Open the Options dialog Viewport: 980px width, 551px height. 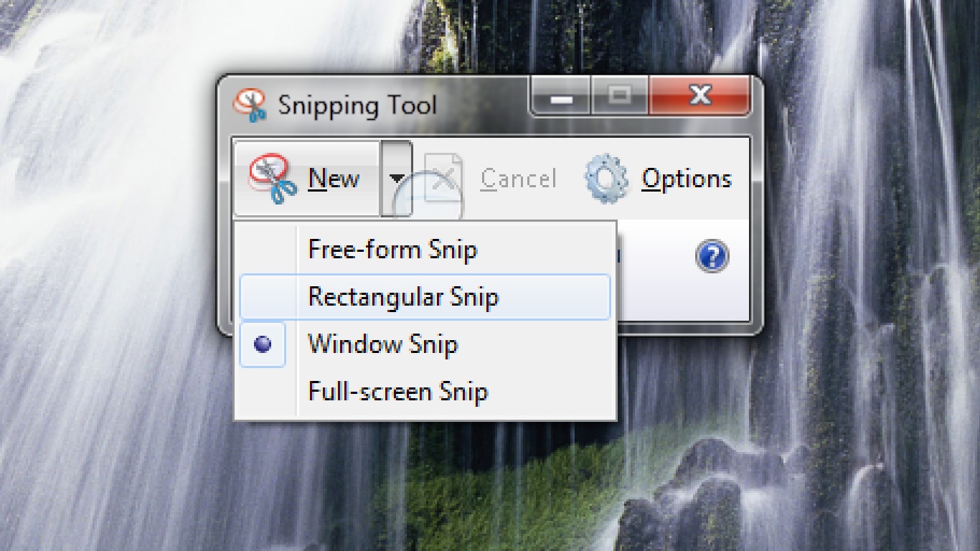coord(687,178)
